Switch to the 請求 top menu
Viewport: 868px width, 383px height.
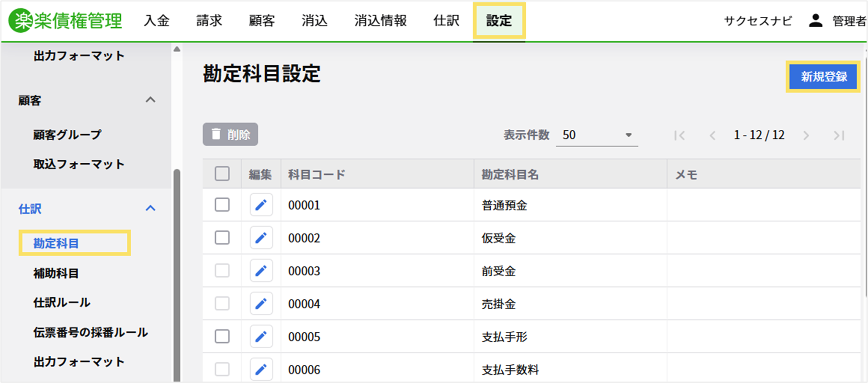point(209,21)
